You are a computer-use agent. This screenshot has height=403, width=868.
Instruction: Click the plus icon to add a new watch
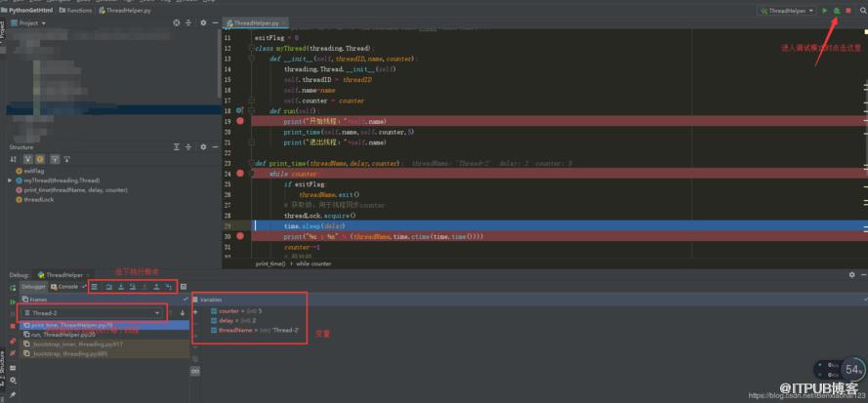[x=195, y=311]
